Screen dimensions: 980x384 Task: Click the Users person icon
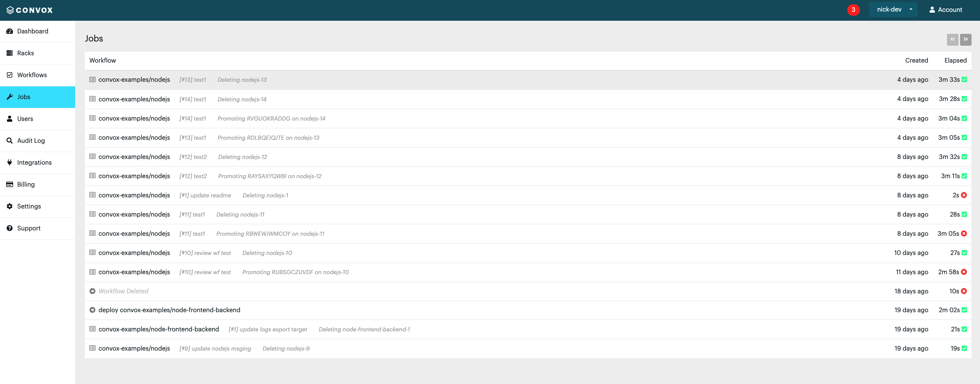click(x=10, y=119)
